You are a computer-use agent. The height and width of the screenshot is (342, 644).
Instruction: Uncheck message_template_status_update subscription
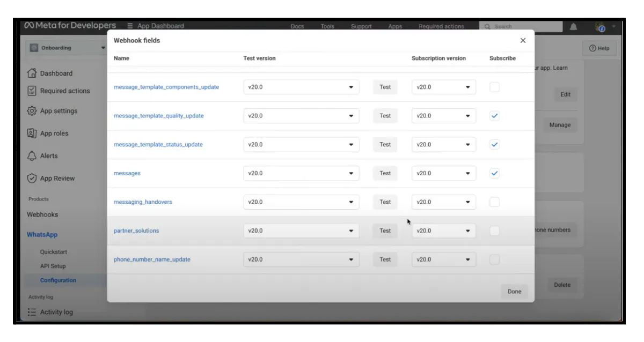pyautogui.click(x=494, y=145)
